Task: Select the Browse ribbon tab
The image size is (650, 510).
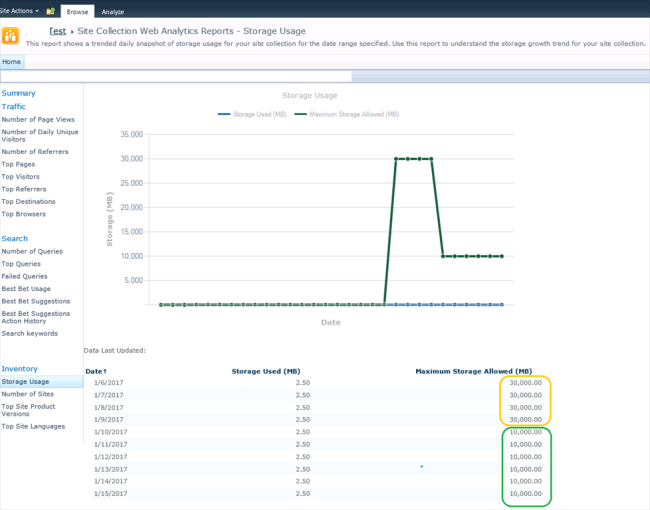Action: pos(77,12)
